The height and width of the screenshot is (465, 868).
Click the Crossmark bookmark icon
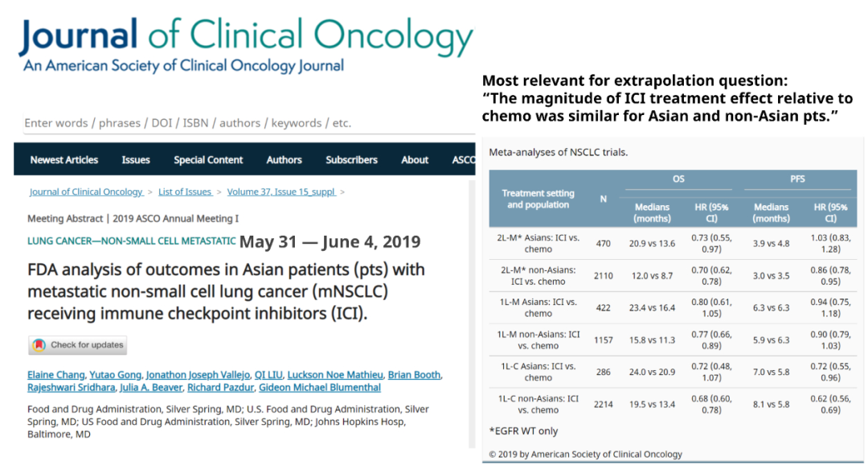pos(39,345)
